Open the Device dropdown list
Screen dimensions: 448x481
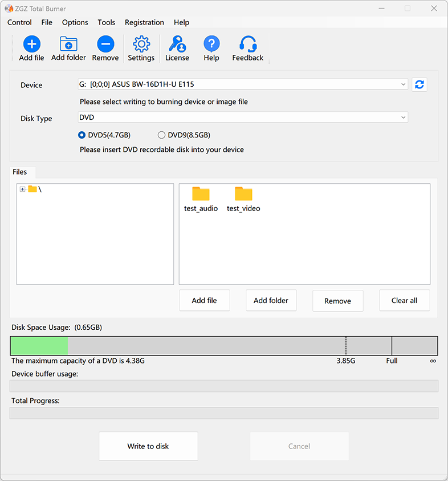(x=243, y=84)
